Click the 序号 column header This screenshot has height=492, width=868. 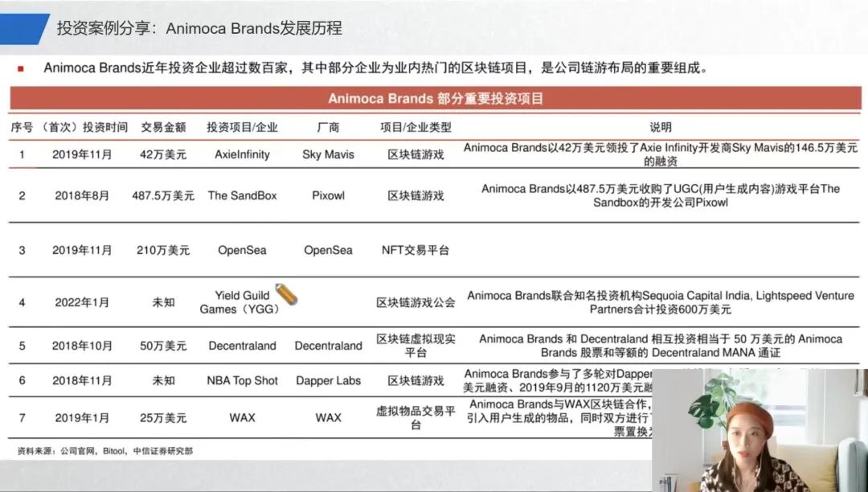(x=23, y=125)
